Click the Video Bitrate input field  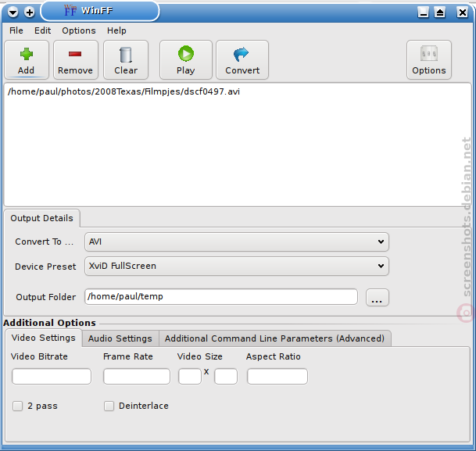tap(52, 376)
